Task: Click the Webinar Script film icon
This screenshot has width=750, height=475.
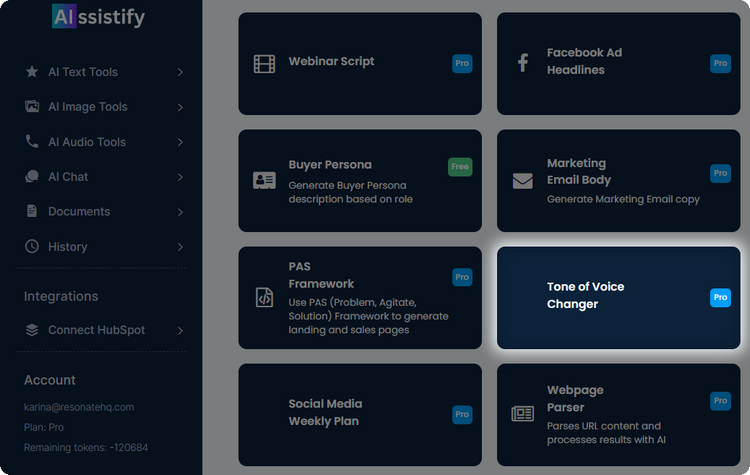Action: 264,64
